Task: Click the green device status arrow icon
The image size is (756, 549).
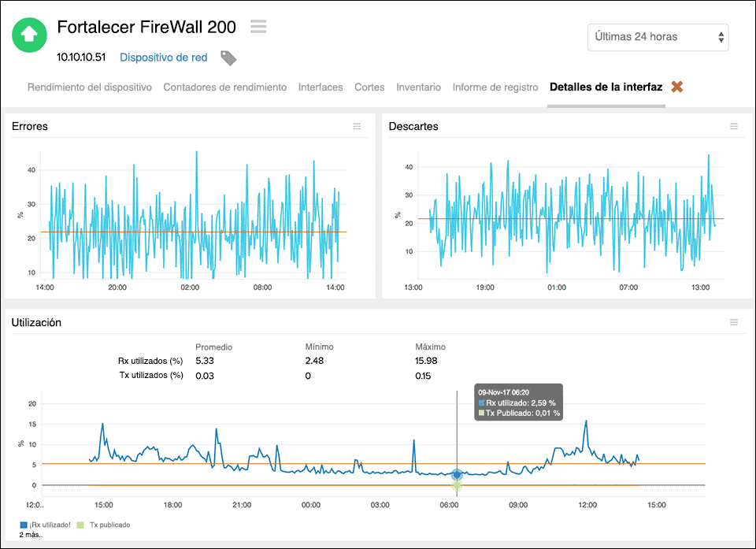Action: (29, 35)
